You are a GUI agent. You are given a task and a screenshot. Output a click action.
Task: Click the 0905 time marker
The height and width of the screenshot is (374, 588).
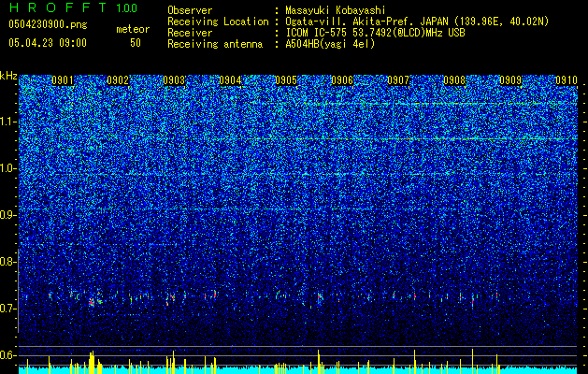pyautogui.click(x=286, y=80)
